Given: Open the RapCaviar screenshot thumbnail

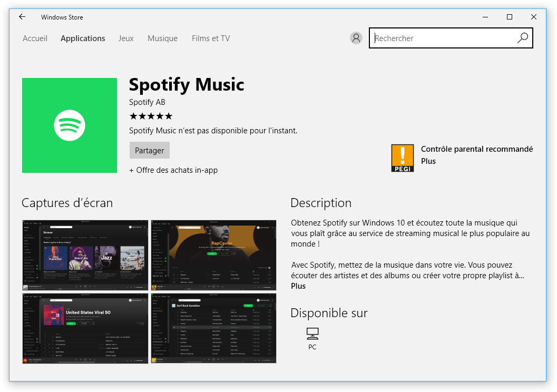Looking at the screenshot, I should (213, 255).
